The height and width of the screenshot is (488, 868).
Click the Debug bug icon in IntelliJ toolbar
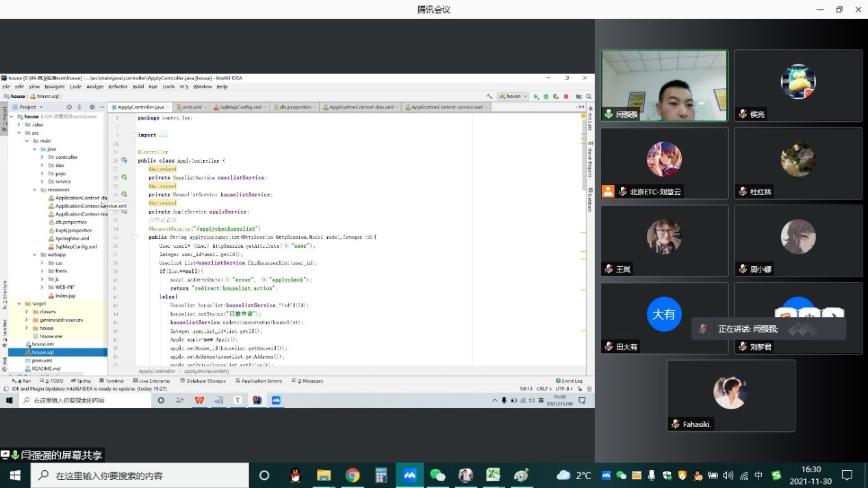[x=546, y=97]
